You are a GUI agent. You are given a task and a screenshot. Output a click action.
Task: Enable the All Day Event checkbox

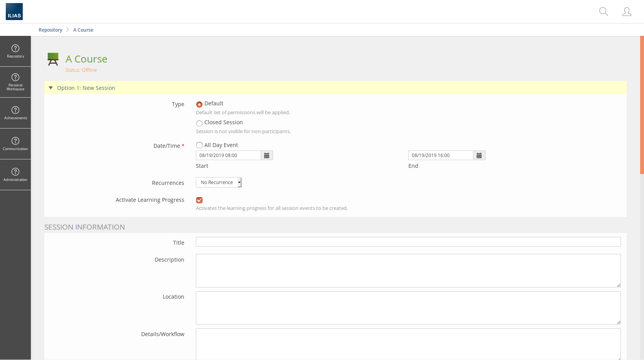point(199,145)
